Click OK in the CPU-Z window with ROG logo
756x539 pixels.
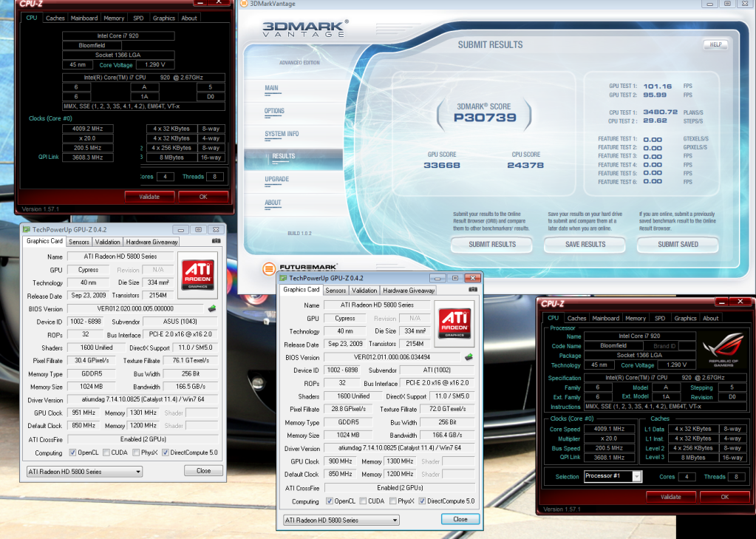pos(725,497)
